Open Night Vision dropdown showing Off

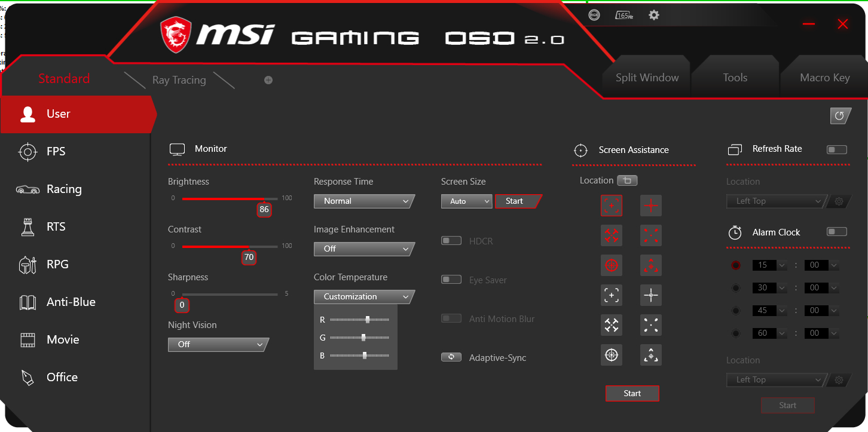point(218,345)
